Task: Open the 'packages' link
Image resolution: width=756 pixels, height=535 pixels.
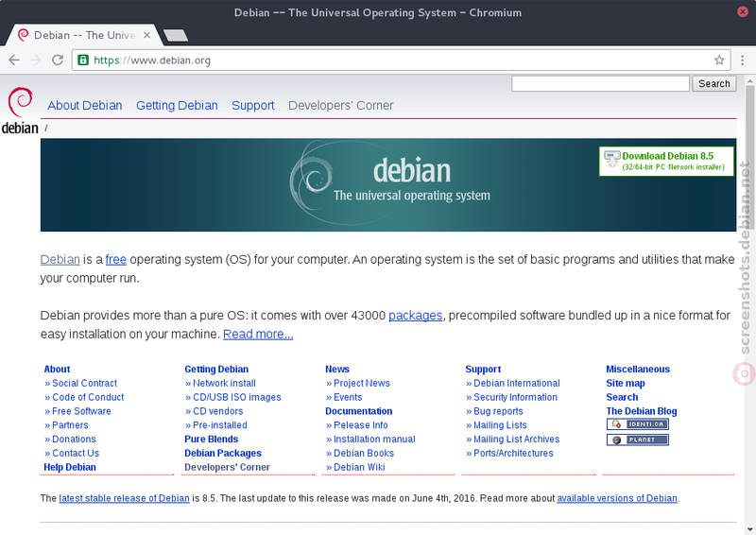Action: pyautogui.click(x=416, y=316)
